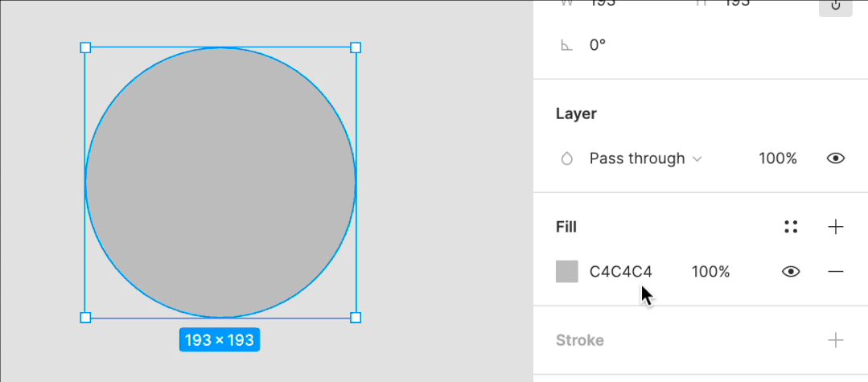This screenshot has height=382, width=868.
Task: Click the blend mode droplet icon
Action: [x=566, y=158]
